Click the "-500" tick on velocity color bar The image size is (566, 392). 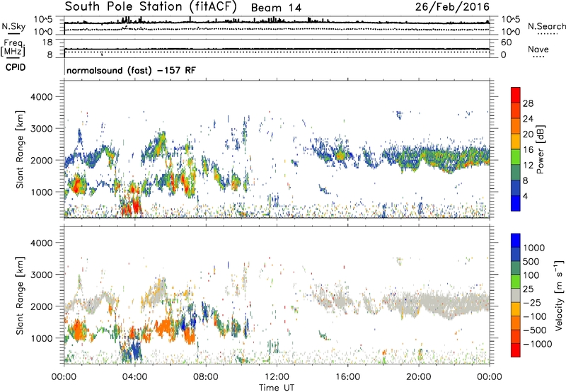click(x=534, y=330)
